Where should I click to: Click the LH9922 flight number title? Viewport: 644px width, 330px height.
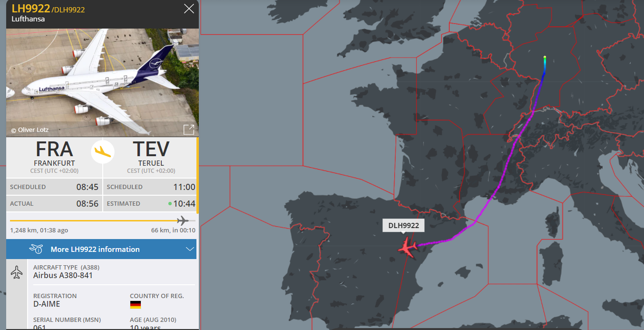click(x=30, y=9)
